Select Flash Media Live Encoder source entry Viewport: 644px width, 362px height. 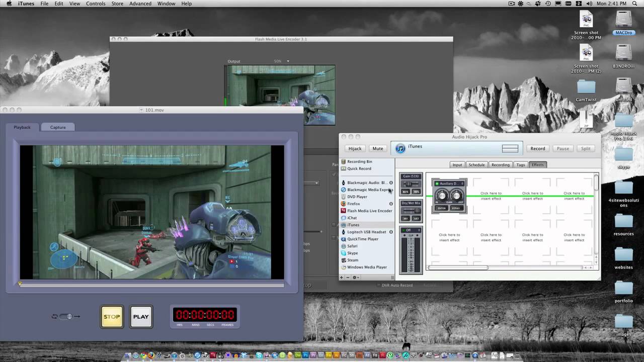367,211
